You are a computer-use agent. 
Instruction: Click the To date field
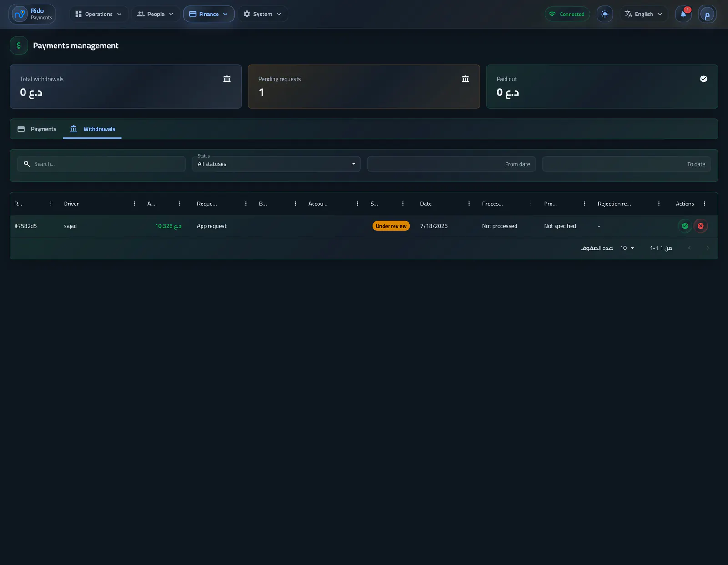(x=627, y=164)
